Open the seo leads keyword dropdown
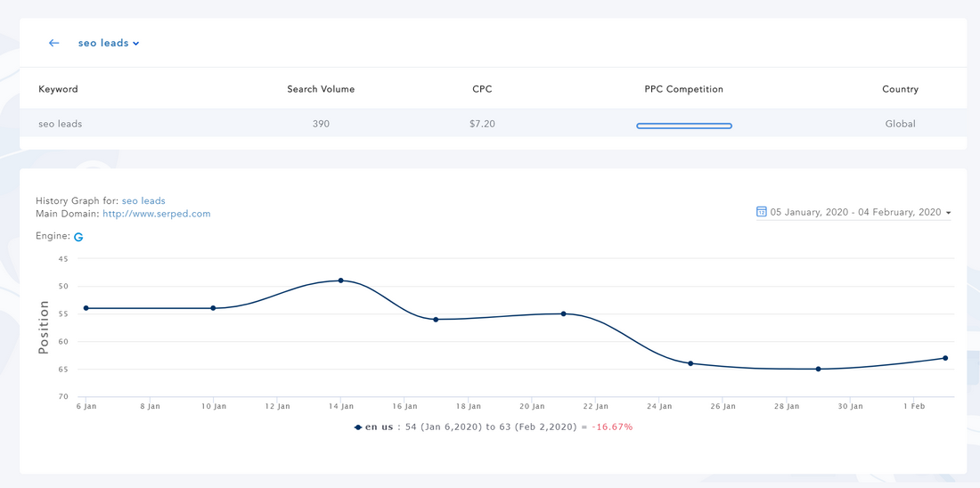This screenshot has height=488, width=980. tap(109, 43)
